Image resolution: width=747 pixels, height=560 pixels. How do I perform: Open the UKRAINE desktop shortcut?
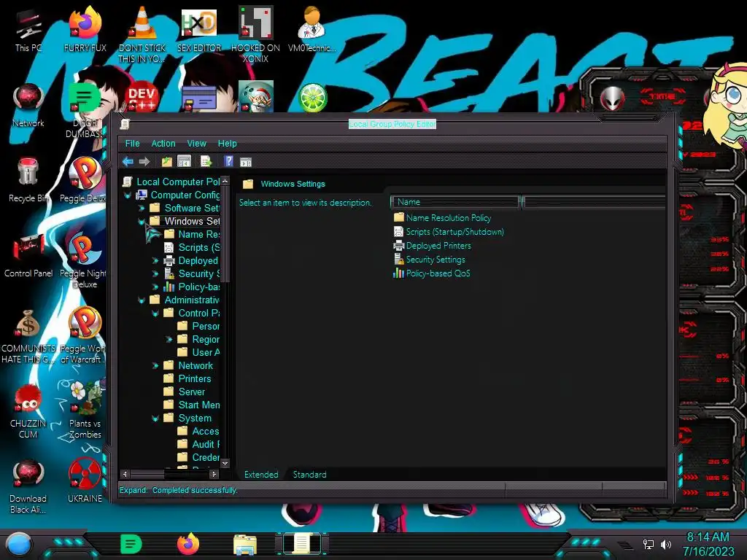85,480
